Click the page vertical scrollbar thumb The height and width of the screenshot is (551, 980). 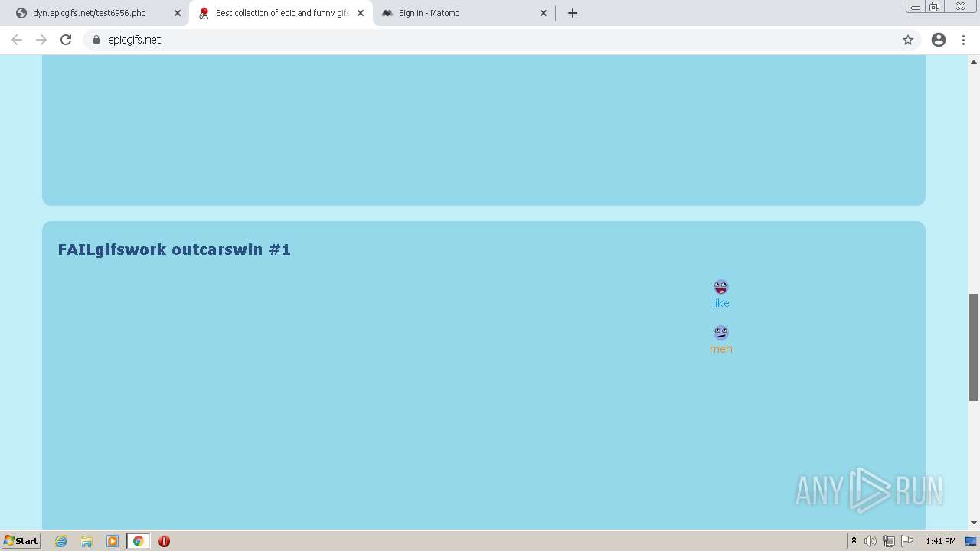tap(974, 347)
